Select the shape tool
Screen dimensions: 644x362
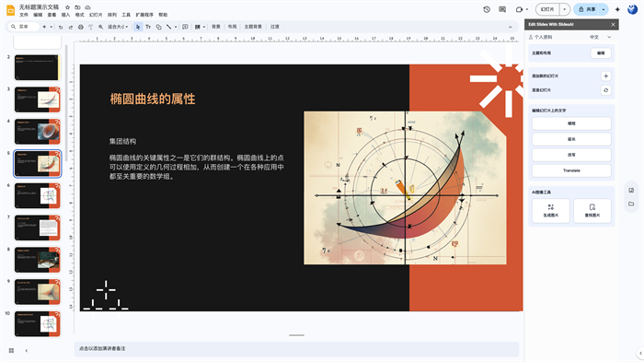(x=158, y=27)
